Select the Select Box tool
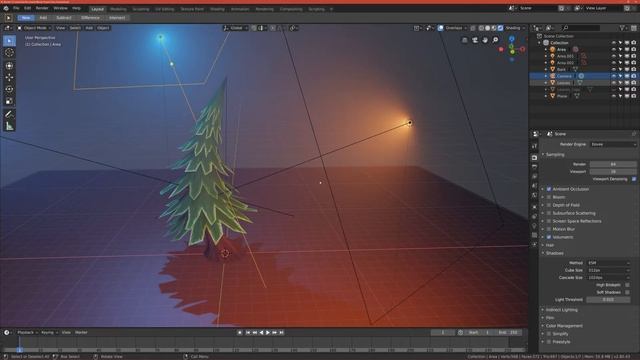Image resolution: width=640 pixels, height=360 pixels. [x=9, y=41]
